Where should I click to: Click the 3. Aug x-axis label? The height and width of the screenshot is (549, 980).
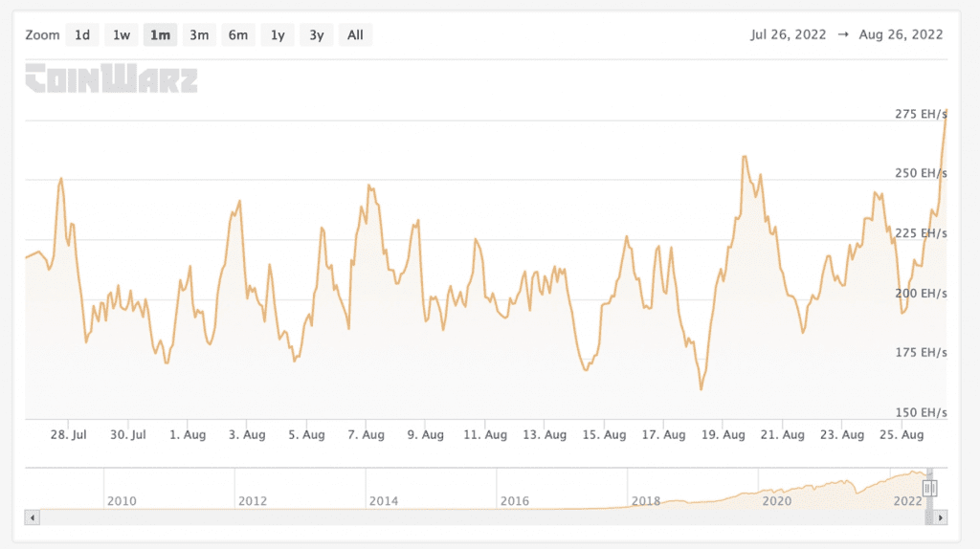pos(247,434)
